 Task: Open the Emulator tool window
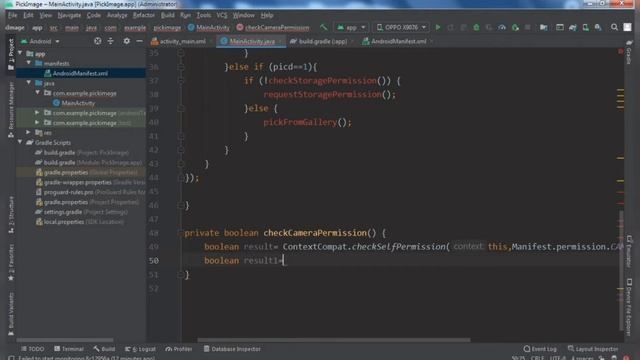629,251
